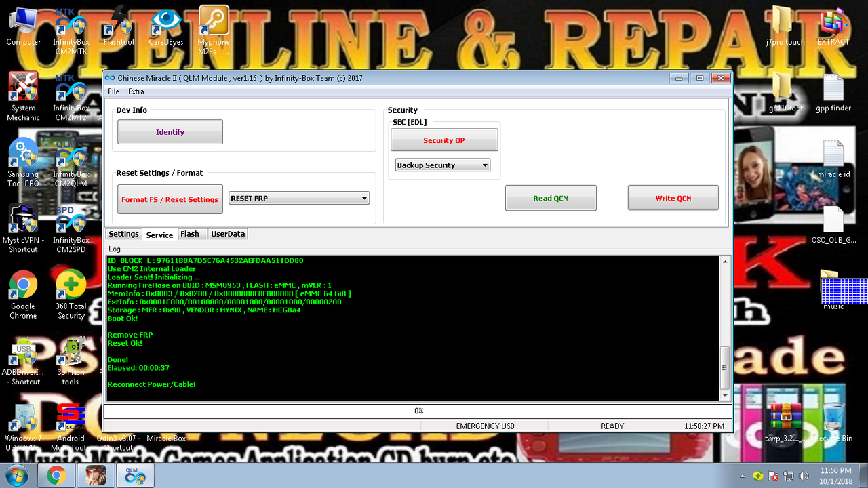This screenshot has width=868, height=488.
Task: Open Computer desktop icon
Action: click(23, 27)
